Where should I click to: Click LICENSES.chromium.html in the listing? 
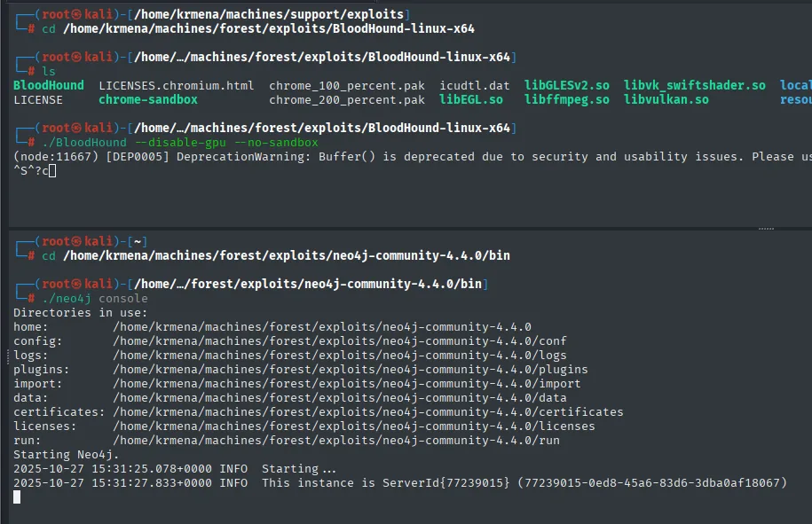point(176,85)
